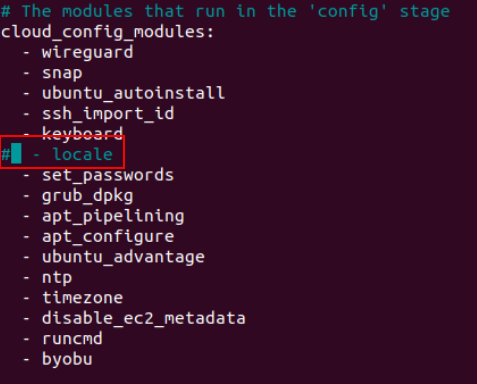
Task: Place cursor on byobu line
Action: click(58, 359)
